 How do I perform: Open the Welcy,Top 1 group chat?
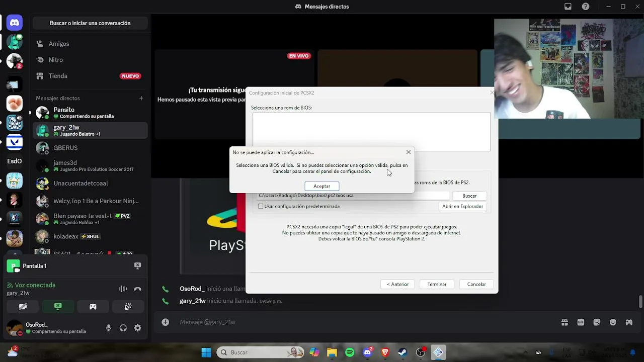[x=90, y=201]
